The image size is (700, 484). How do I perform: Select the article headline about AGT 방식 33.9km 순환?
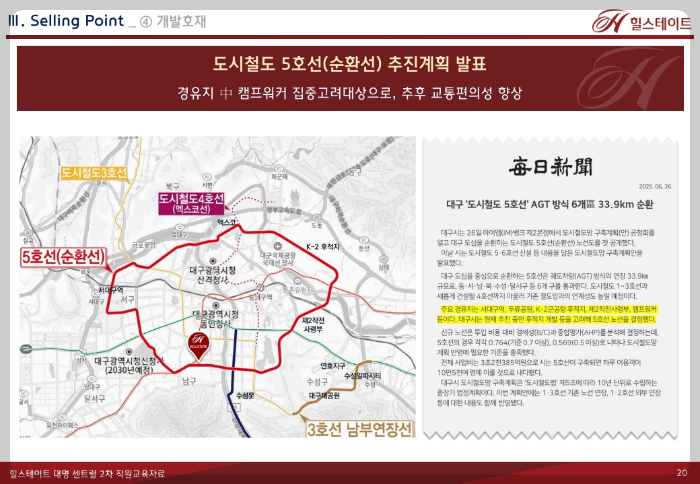click(x=550, y=204)
